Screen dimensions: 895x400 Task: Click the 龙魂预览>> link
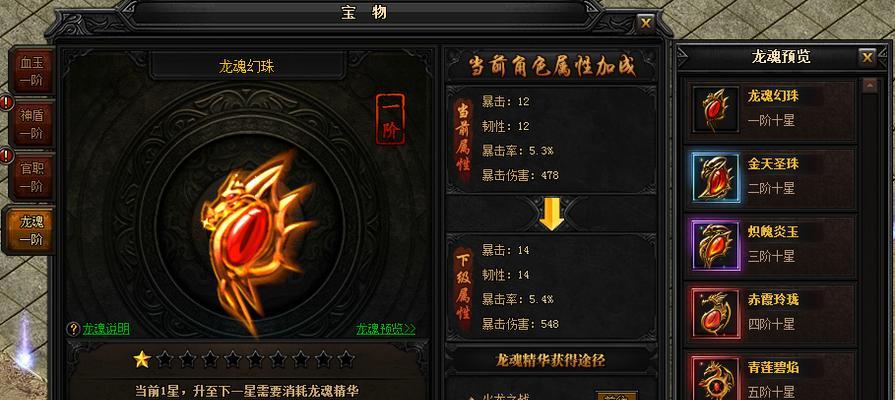[386, 329]
